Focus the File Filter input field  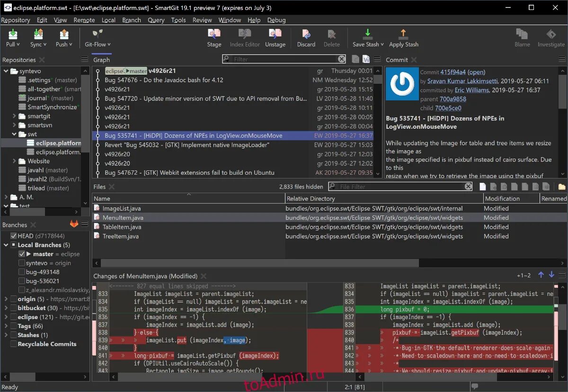pyautogui.click(x=400, y=187)
